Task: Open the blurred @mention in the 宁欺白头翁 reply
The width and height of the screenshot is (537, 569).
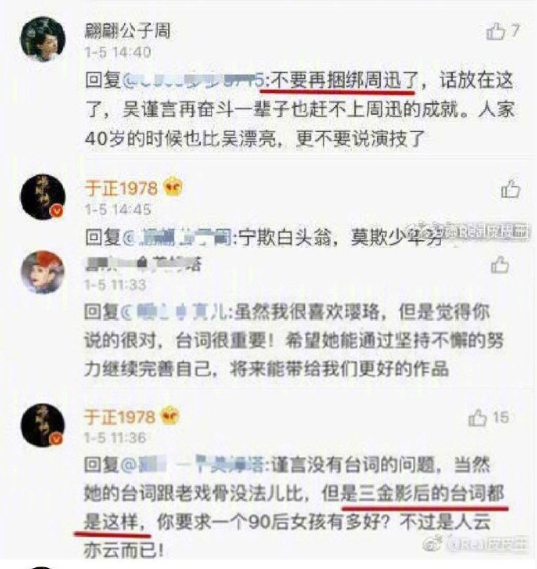Action: tap(177, 237)
